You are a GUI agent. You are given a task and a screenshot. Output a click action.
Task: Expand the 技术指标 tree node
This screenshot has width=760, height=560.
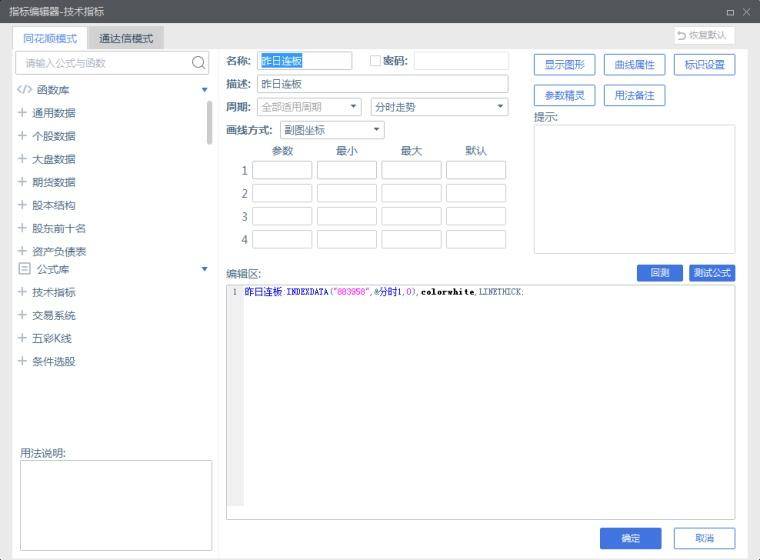point(22,292)
